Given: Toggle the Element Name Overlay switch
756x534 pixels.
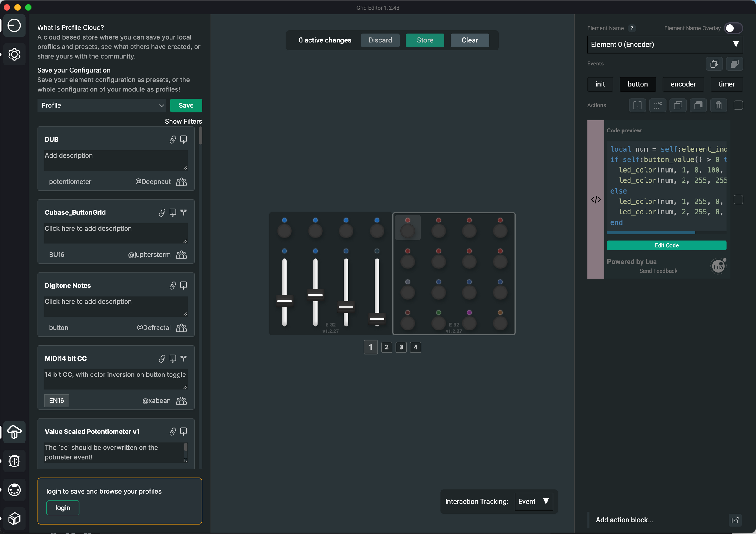Looking at the screenshot, I should tap(733, 28).
